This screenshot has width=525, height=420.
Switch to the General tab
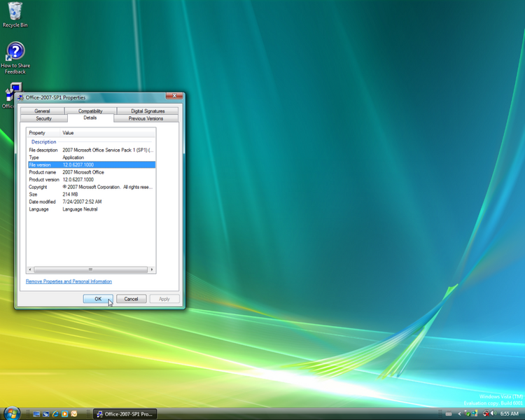pyautogui.click(x=42, y=111)
